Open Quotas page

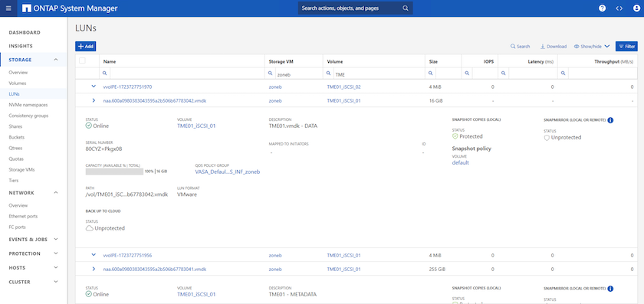click(x=16, y=159)
